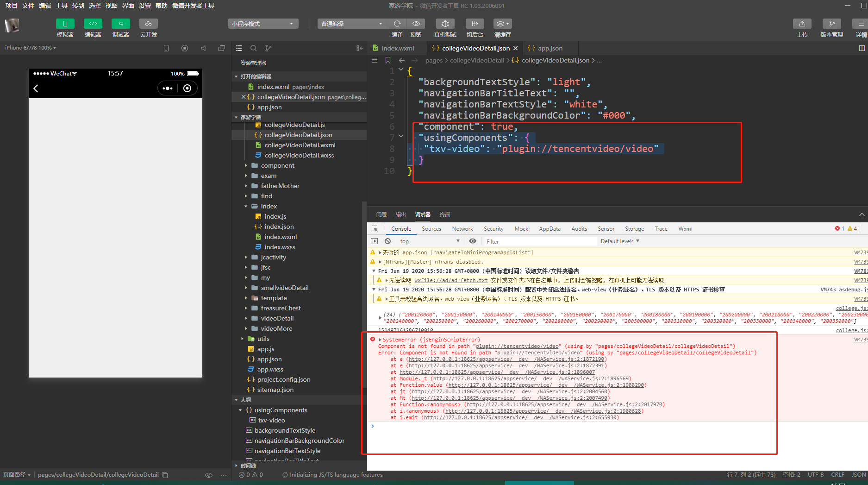868x485 pixels.
Task: Split the editor layout icon
Action: click(x=862, y=48)
